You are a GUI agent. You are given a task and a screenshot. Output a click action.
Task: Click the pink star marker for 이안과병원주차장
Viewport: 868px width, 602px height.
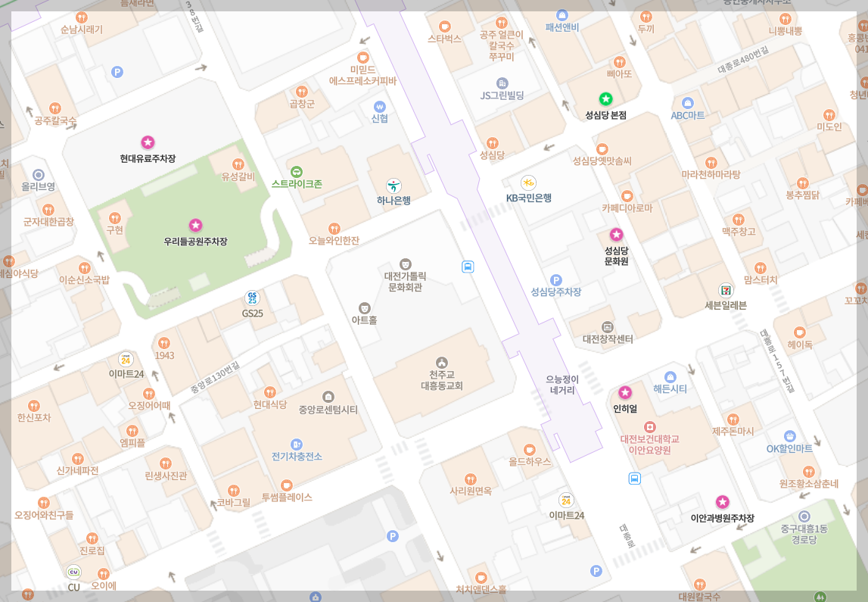[x=722, y=502]
